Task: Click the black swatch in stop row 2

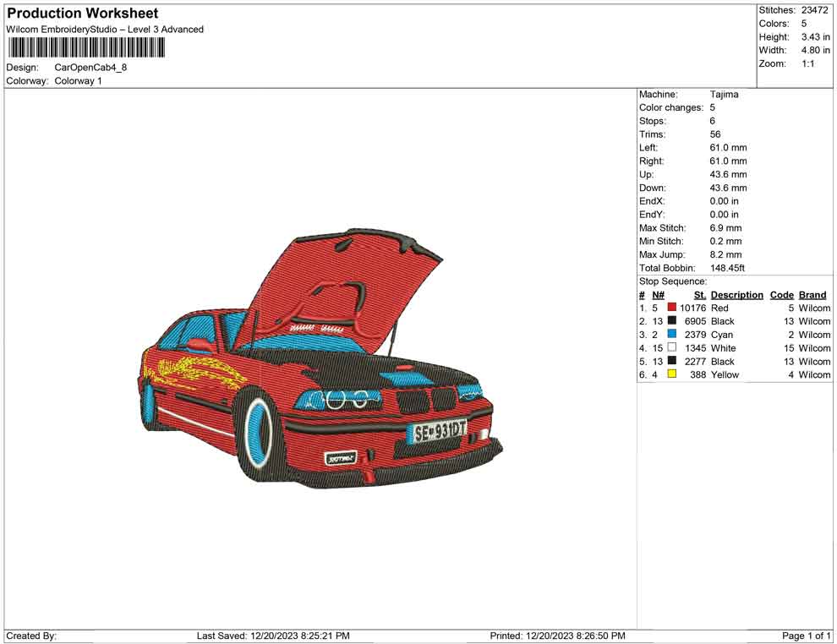Action: 671,320
